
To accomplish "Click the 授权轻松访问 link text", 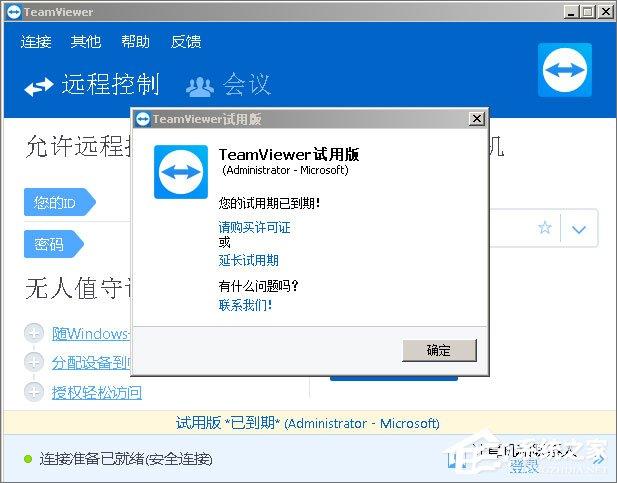I will tap(97, 392).
